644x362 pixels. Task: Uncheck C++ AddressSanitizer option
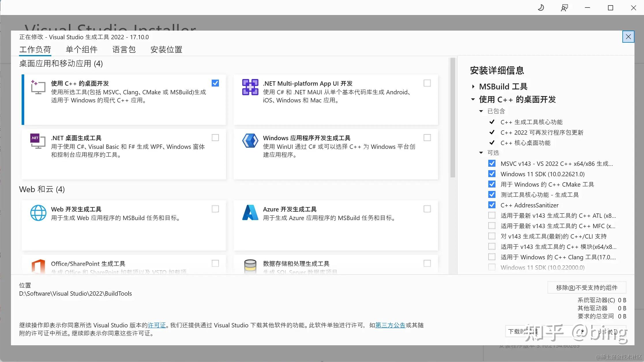pyautogui.click(x=492, y=205)
